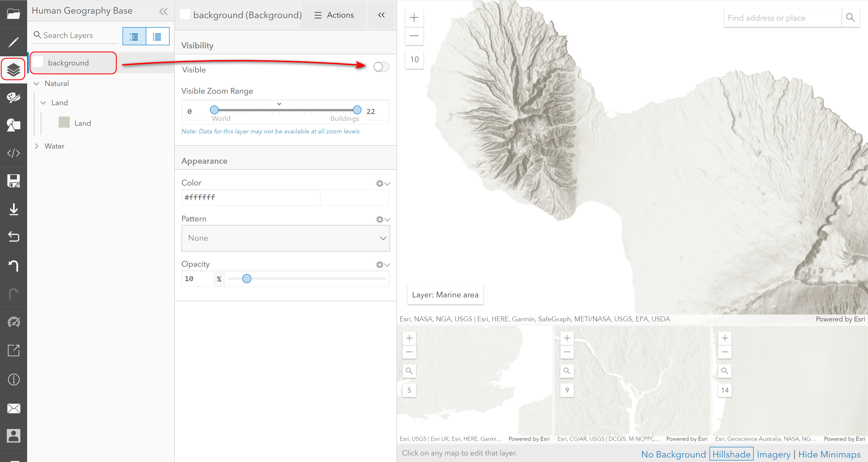
Task: Collapse the background properties panel
Action: click(x=381, y=15)
